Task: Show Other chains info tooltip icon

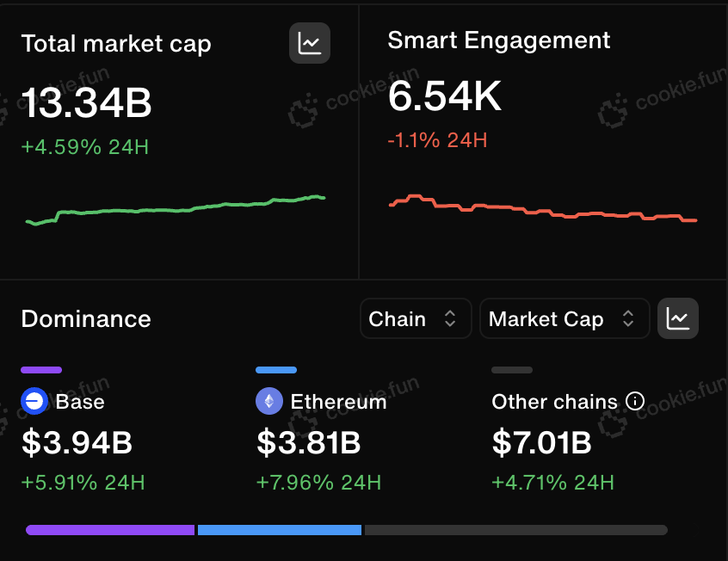Action: point(635,401)
